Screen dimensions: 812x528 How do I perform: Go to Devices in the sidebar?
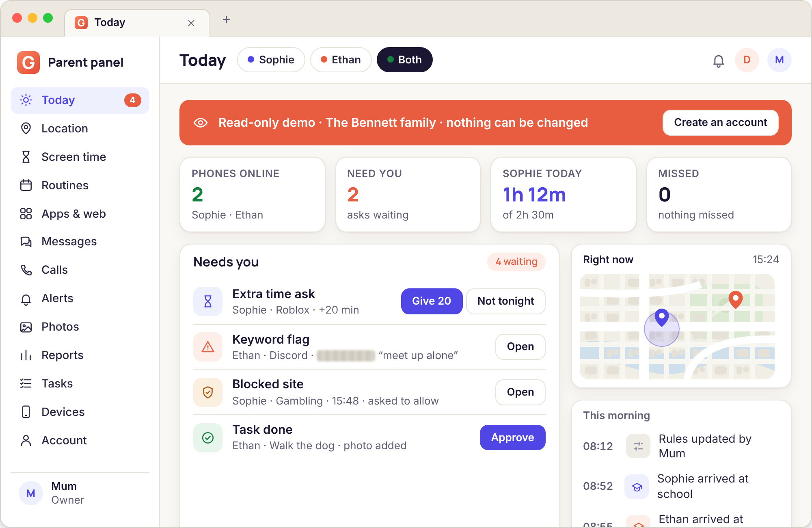(80, 412)
